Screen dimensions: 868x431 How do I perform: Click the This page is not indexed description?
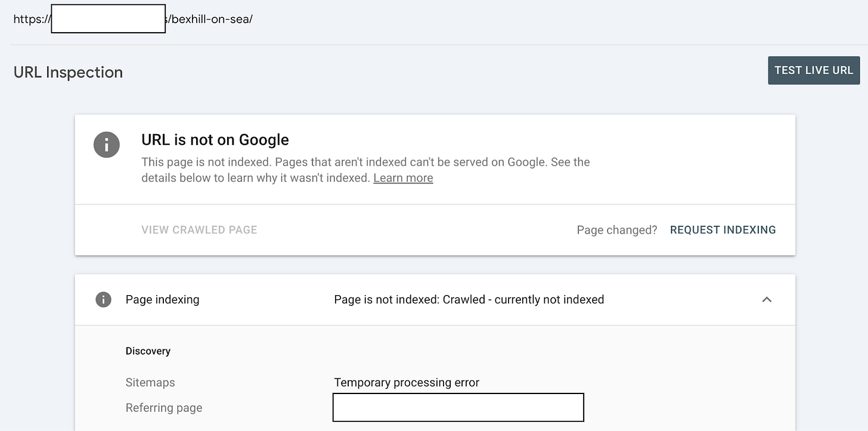coord(365,162)
